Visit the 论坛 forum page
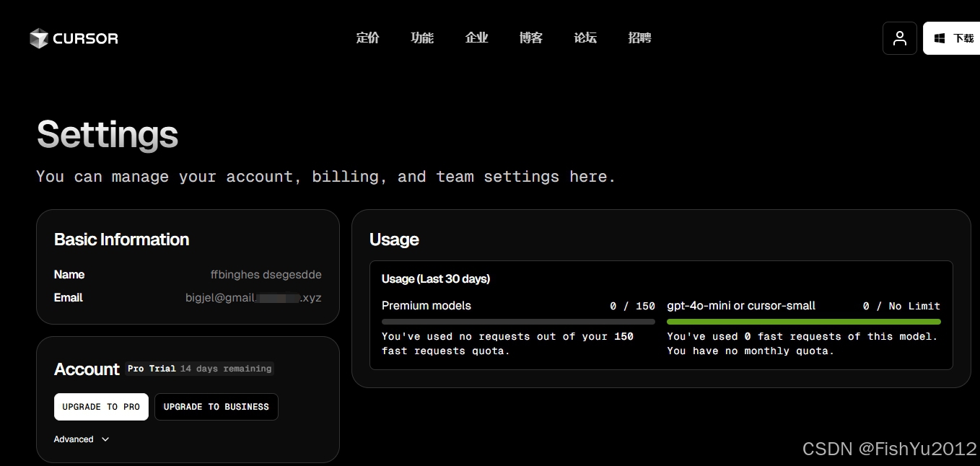Viewport: 980px width, 466px height. click(x=585, y=38)
